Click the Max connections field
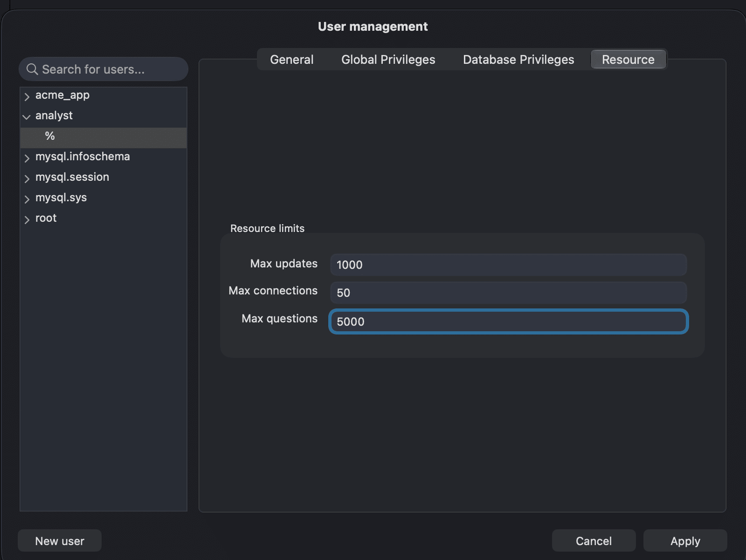The image size is (746, 560). click(508, 293)
